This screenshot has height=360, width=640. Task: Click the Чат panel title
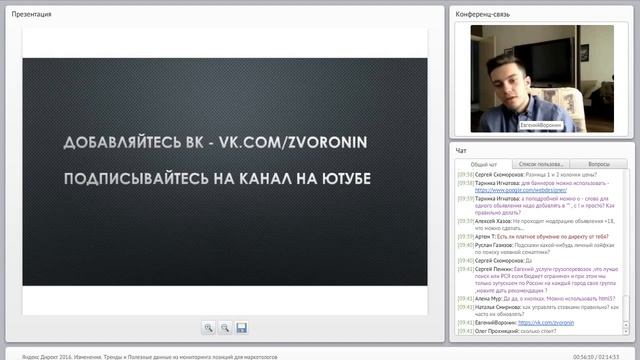coord(461,151)
